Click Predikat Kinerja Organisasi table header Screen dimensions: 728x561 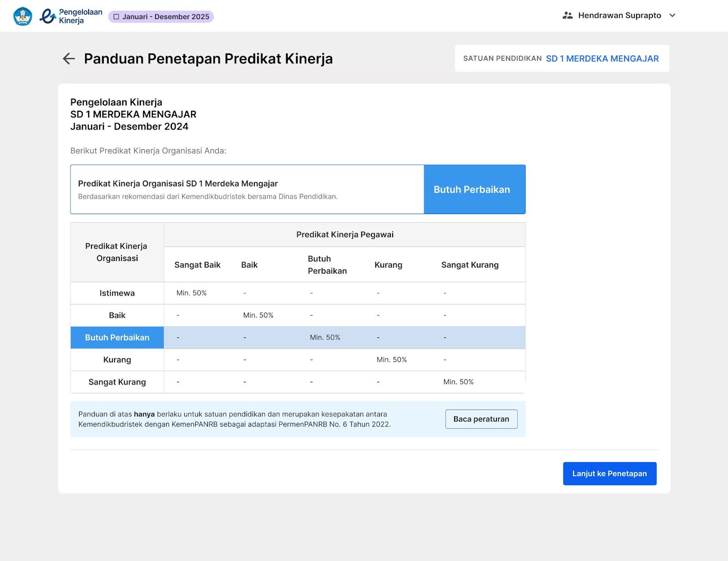[116, 252]
